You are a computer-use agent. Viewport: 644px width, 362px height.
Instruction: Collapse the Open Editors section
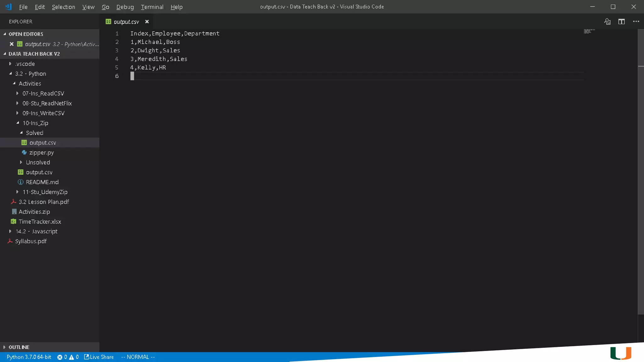(26, 34)
